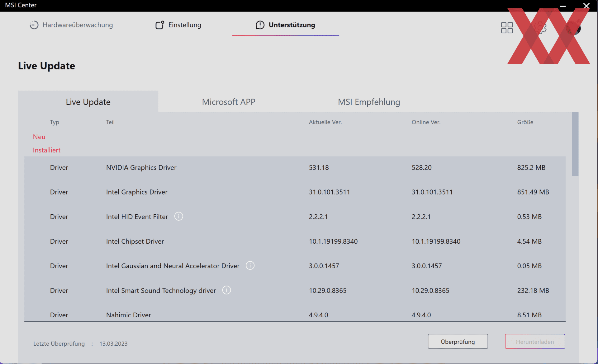Click the Aktuelle Ver. column header
The height and width of the screenshot is (364, 598).
click(x=325, y=122)
